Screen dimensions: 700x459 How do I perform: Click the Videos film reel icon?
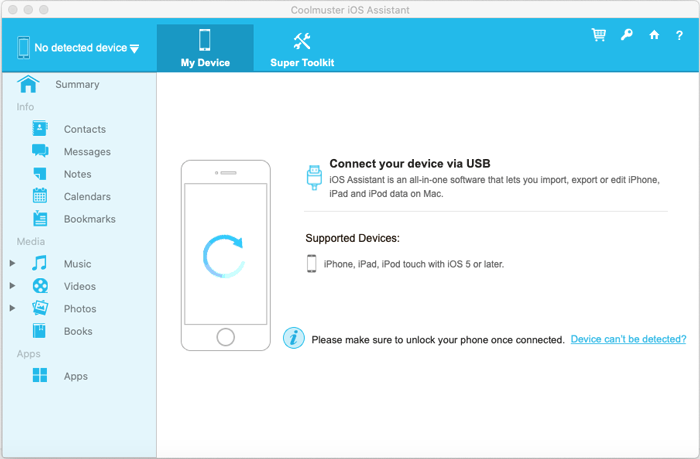[40, 286]
